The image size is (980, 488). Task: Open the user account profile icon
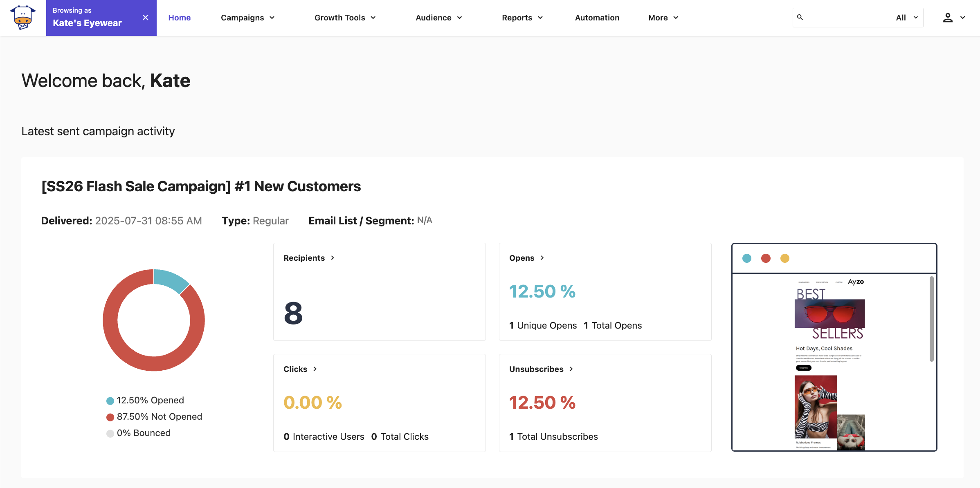948,18
